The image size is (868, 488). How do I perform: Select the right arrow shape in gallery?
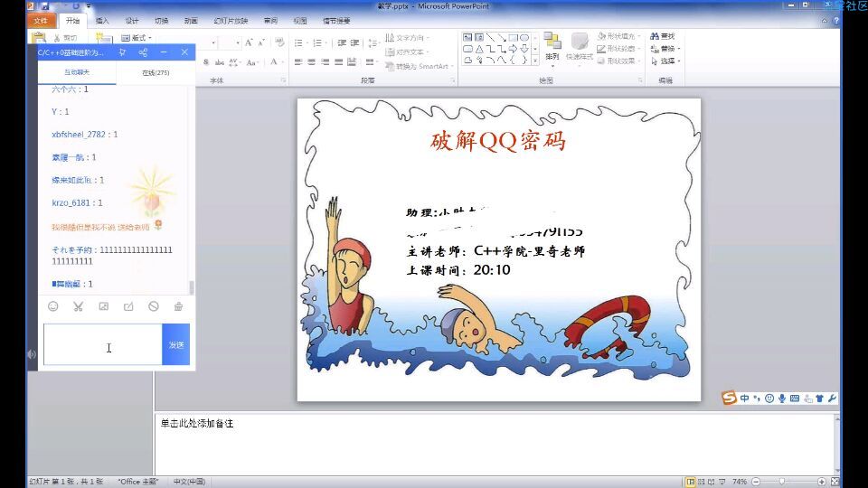click(x=514, y=49)
